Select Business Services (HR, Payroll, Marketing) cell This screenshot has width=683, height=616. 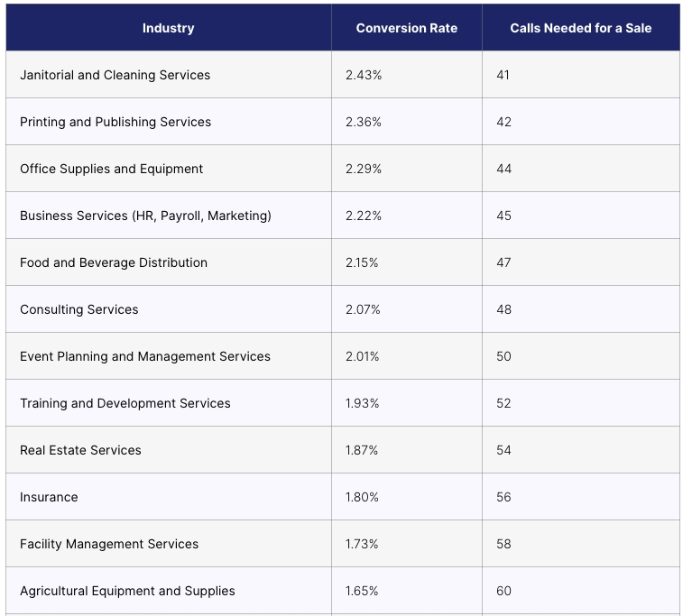(x=145, y=216)
